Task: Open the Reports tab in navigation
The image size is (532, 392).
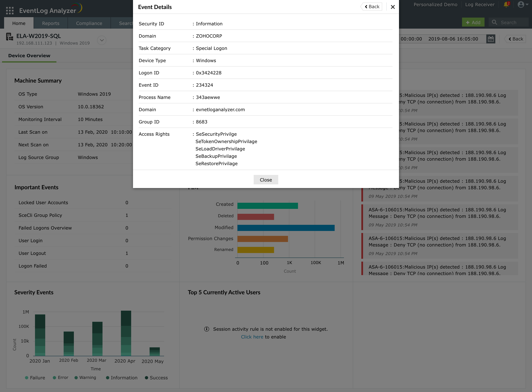Action: tap(50, 23)
